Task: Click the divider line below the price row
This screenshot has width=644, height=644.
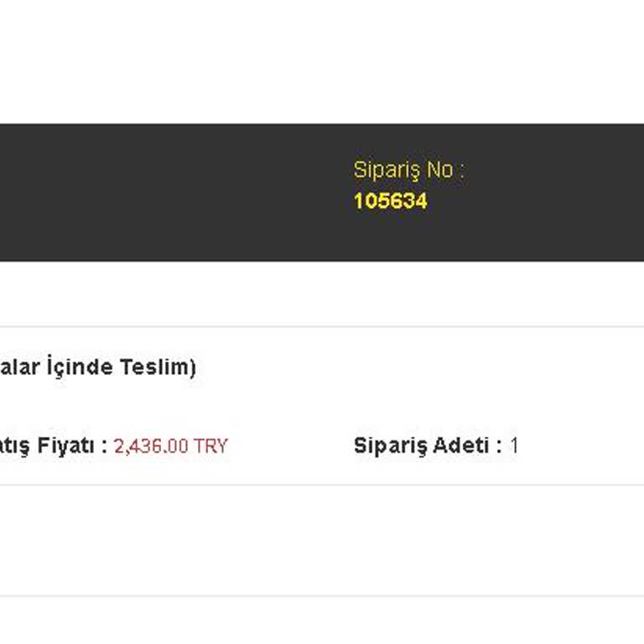Action: pos(322,485)
